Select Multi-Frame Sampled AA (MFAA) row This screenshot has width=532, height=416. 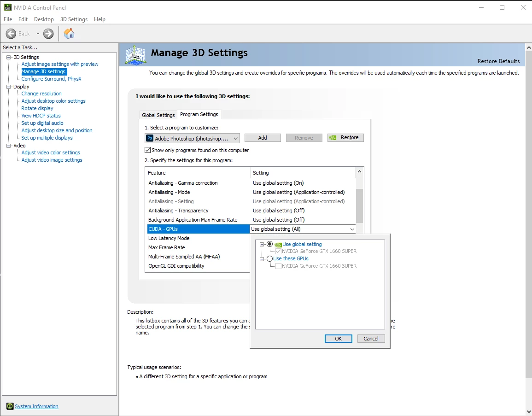(x=199, y=257)
